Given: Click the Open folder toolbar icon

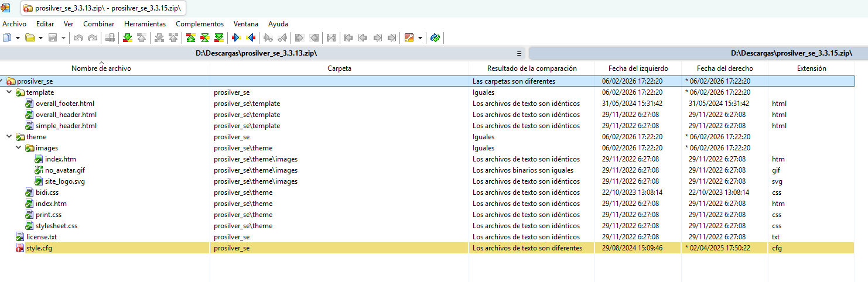Looking at the screenshot, I should coord(29,38).
